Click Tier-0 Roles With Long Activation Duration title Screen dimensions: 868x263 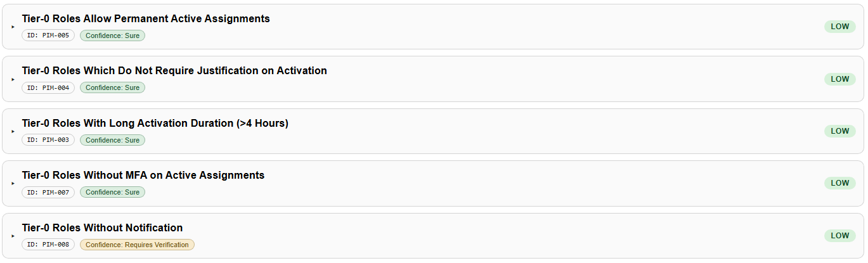click(155, 123)
